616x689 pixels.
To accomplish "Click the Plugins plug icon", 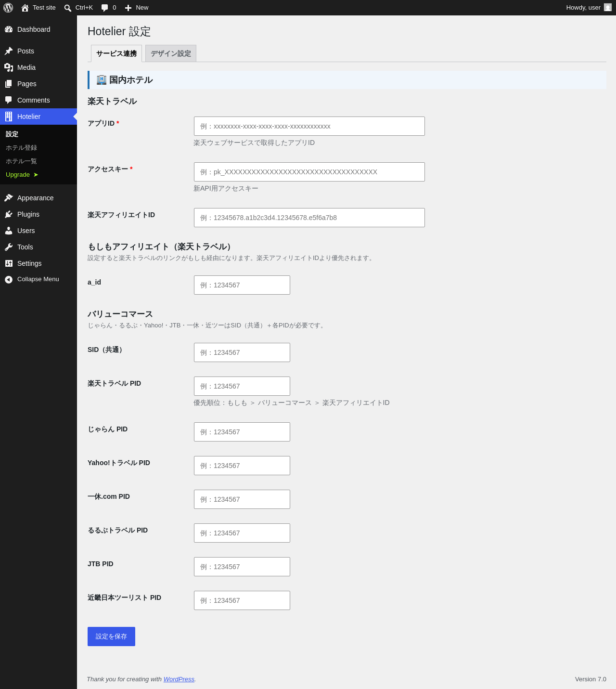I will (9, 214).
